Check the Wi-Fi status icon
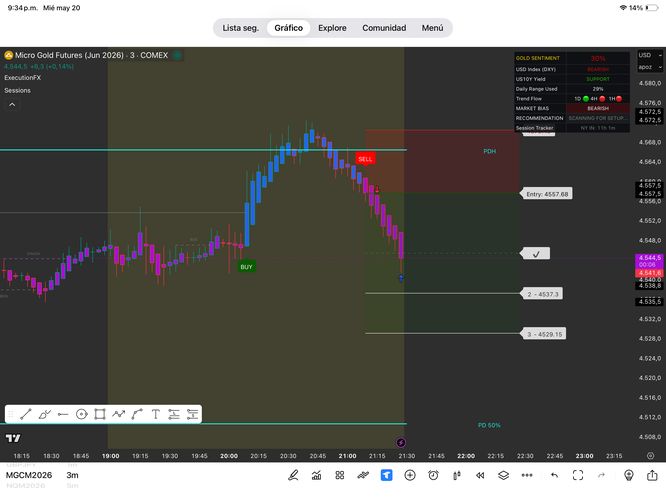 pyautogui.click(x=623, y=8)
